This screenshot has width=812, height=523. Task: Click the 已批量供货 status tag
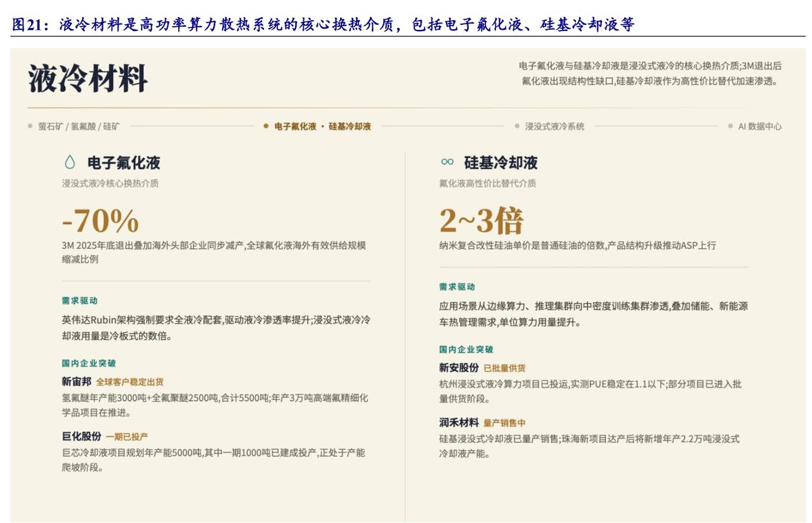click(x=504, y=368)
